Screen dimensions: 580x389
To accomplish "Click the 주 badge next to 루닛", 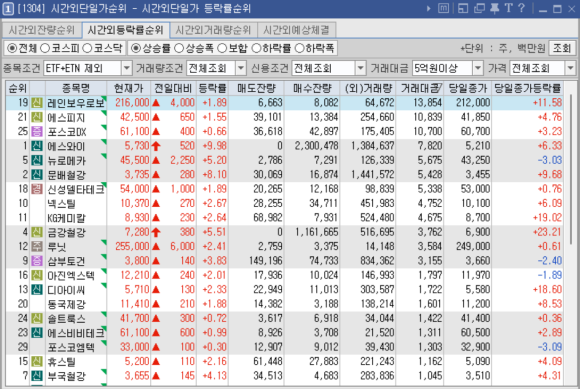I will [37, 247].
